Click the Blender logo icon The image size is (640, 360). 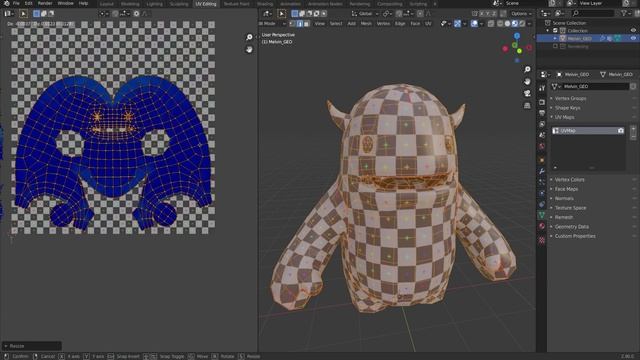tap(6, 3)
